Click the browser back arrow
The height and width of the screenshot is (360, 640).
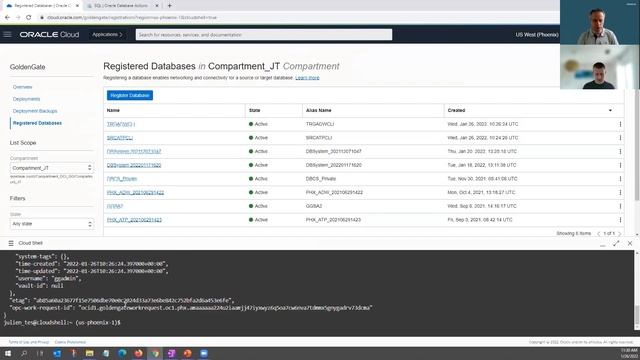pyautogui.click(x=7, y=18)
